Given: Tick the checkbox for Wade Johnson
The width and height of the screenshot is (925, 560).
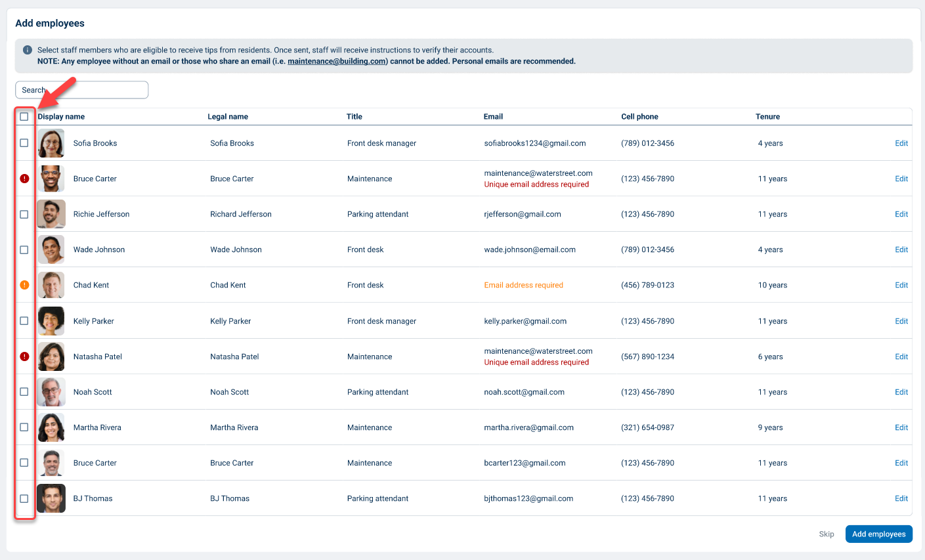Looking at the screenshot, I should (x=24, y=249).
